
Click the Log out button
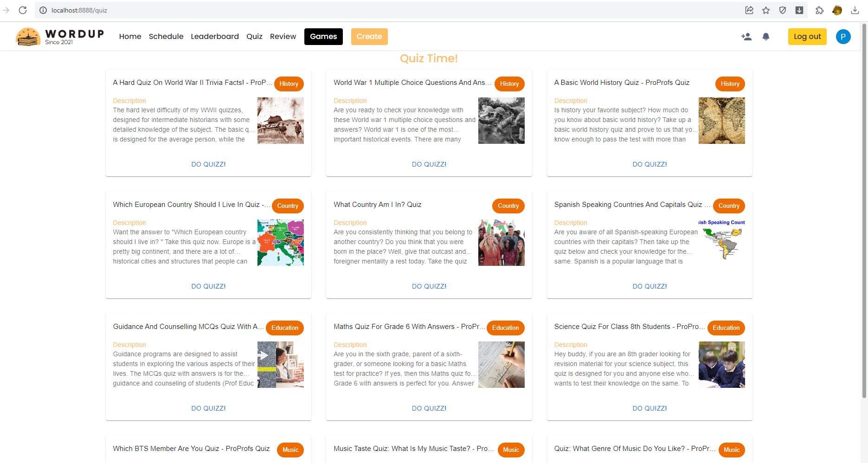tap(807, 37)
